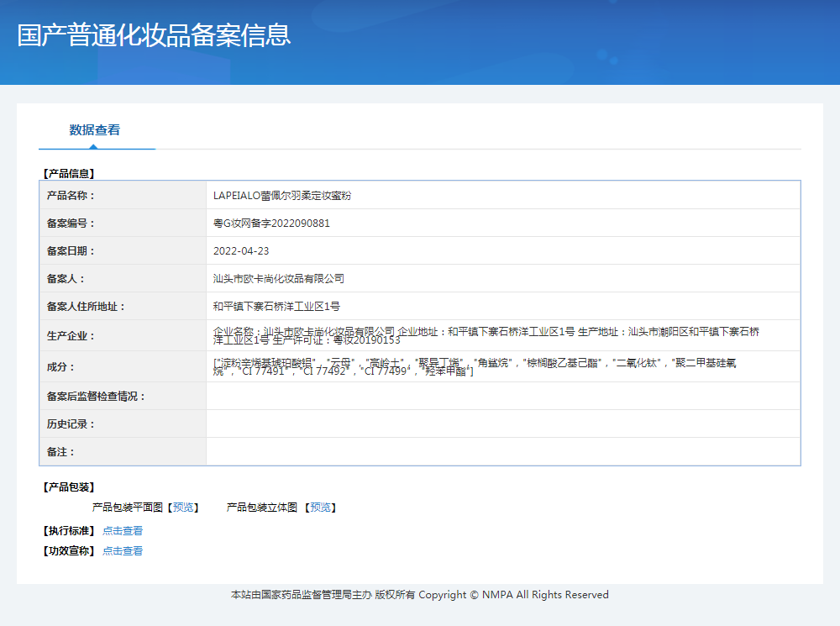The image size is (840, 626).
Task: Click filer name 汕头市欧卡尚化妆品有限公司
Action: (279, 279)
